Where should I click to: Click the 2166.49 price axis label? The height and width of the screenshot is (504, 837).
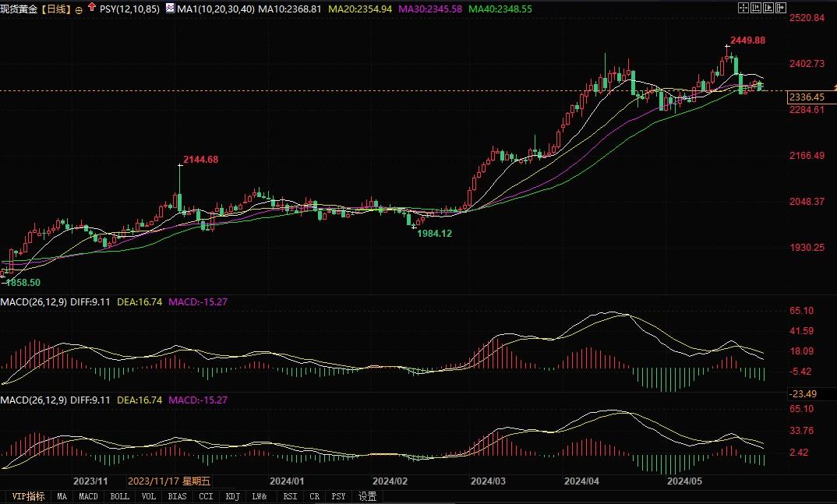807,156
